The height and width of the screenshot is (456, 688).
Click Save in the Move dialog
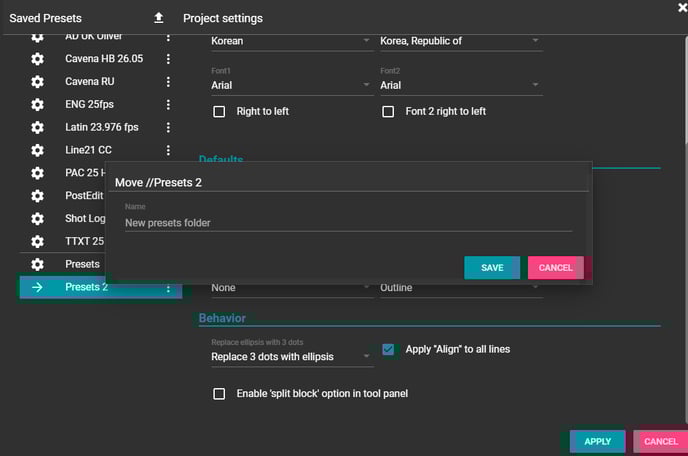492,268
